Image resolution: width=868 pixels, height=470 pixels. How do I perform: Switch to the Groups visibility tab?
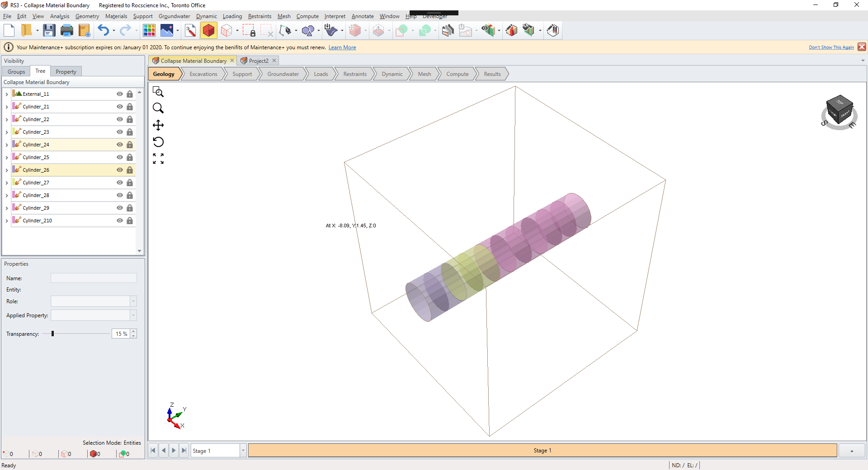tap(16, 72)
